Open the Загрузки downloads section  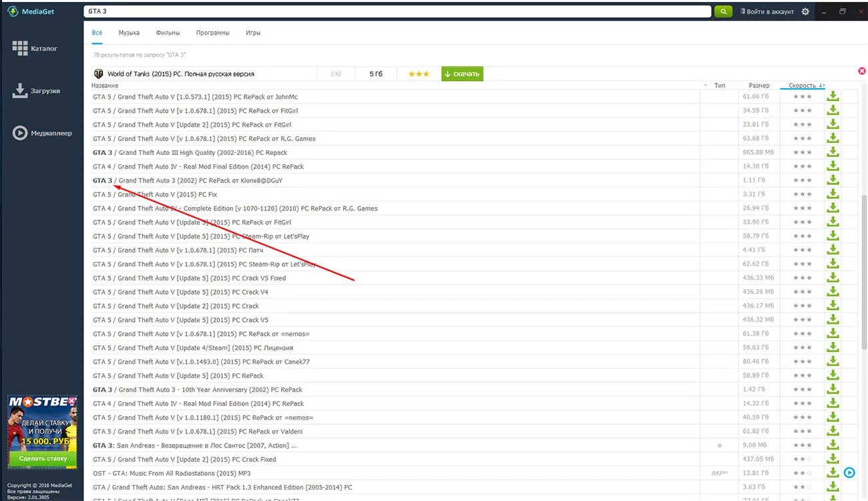pyautogui.click(x=36, y=91)
